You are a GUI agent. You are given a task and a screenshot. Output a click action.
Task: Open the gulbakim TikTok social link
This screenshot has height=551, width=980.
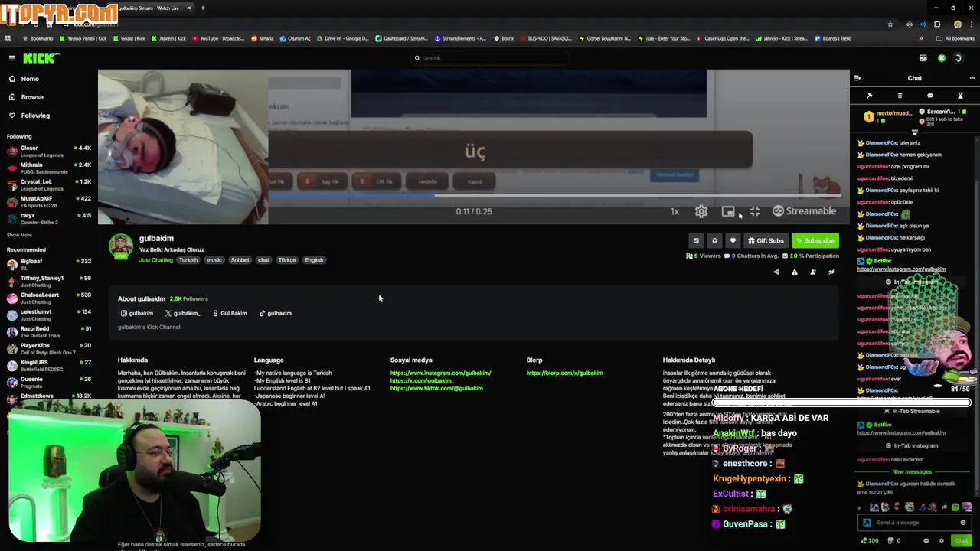point(275,313)
